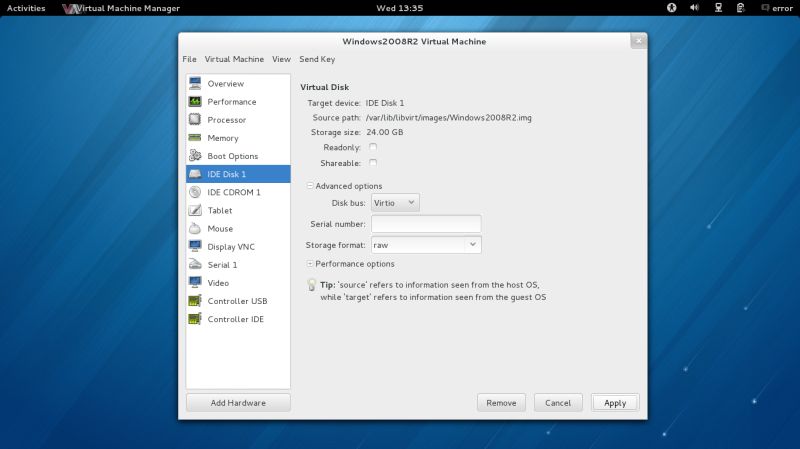Select the Controller IDE row label

tap(235, 319)
